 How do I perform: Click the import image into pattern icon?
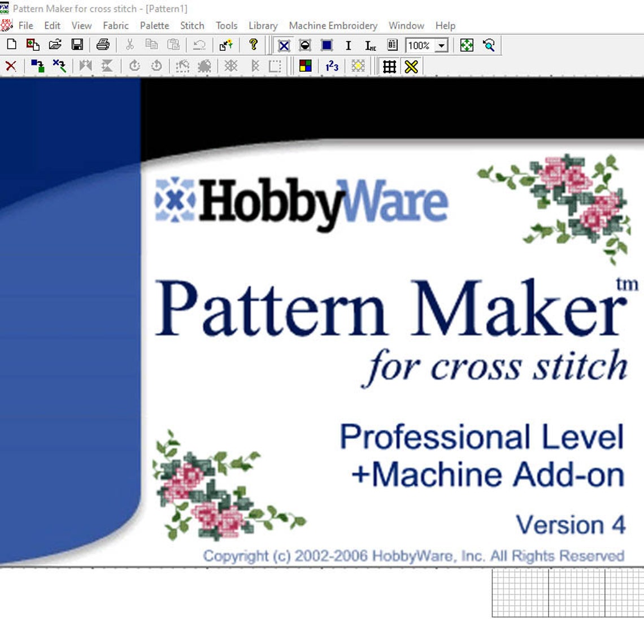33,45
